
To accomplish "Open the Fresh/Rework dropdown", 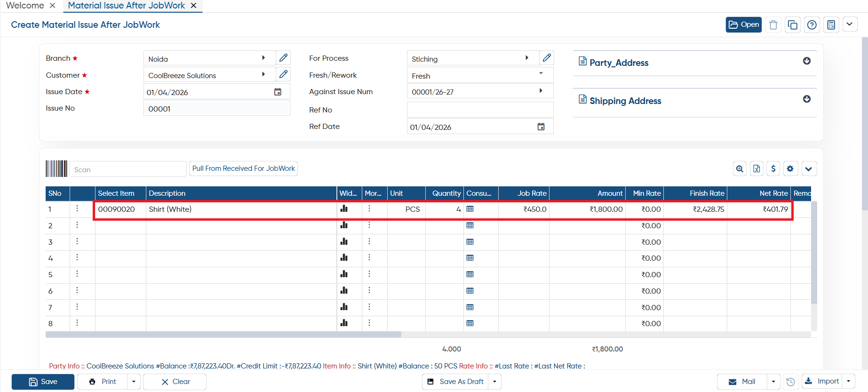I will [480, 75].
